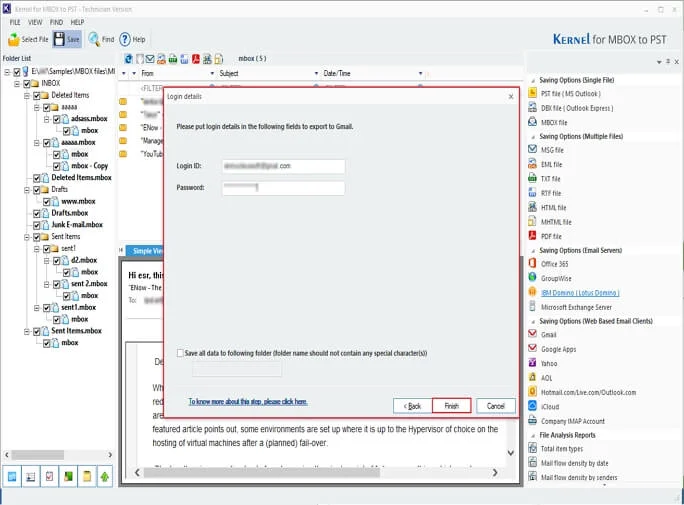Collapse Saving Options (Email Servers) section
684x505 pixels.
click(533, 251)
